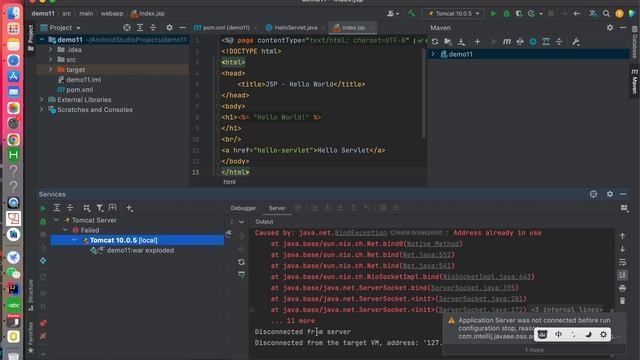Build project with hammer icon

(411, 13)
